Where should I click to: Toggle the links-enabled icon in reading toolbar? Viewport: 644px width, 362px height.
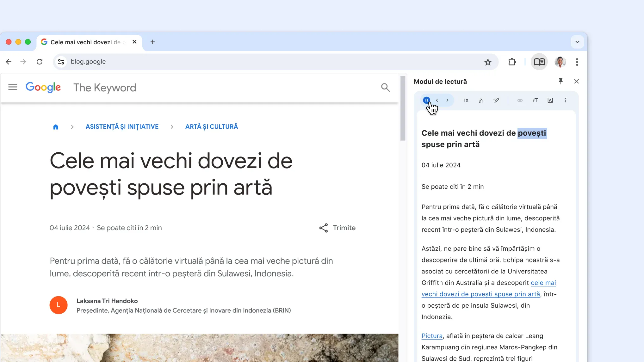520,100
